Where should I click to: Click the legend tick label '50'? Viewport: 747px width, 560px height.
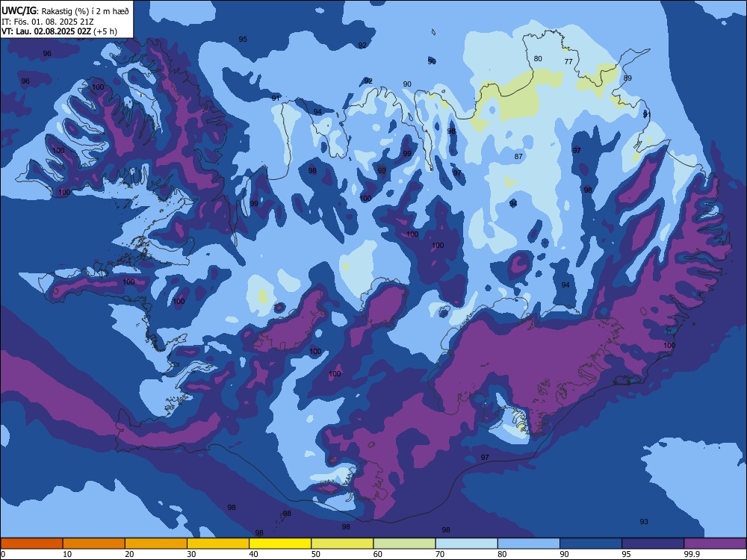pyautogui.click(x=315, y=554)
